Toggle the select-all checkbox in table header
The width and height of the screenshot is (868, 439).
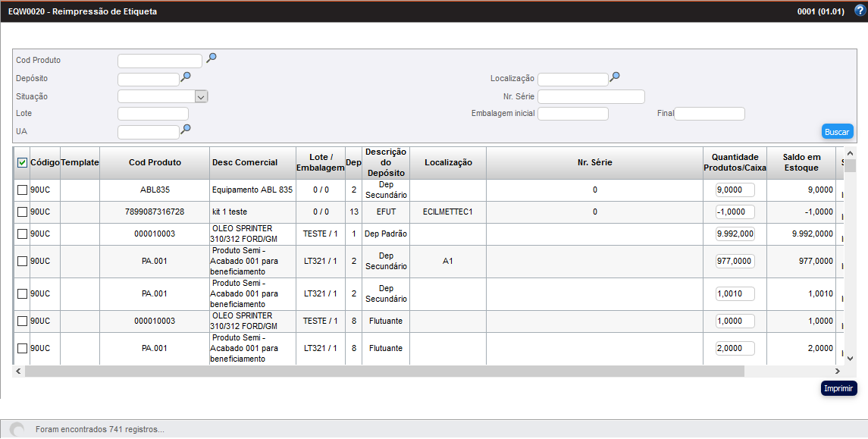(x=22, y=162)
